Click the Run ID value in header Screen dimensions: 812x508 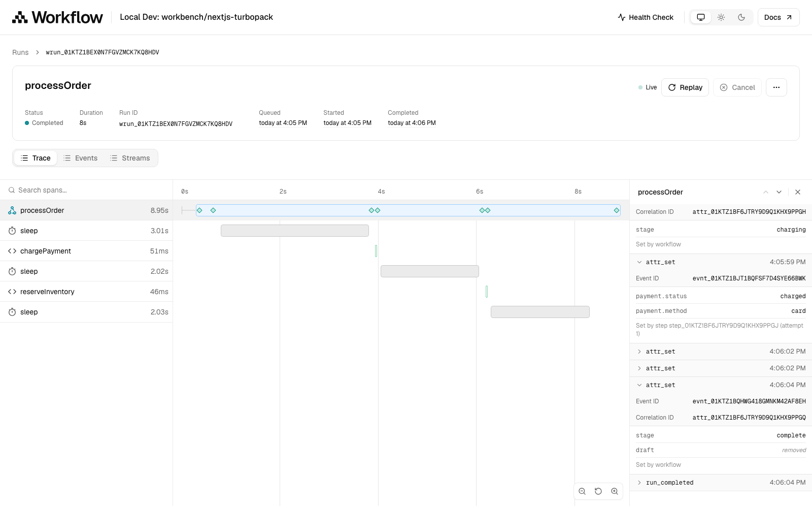pos(176,123)
